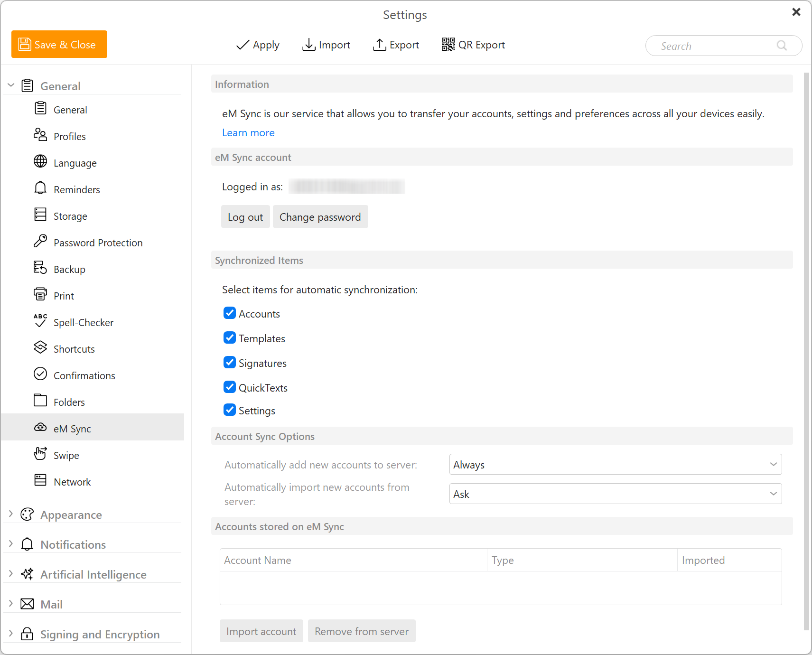Screen dimensions: 812x655
Task: Click the Log out button
Action: point(245,217)
